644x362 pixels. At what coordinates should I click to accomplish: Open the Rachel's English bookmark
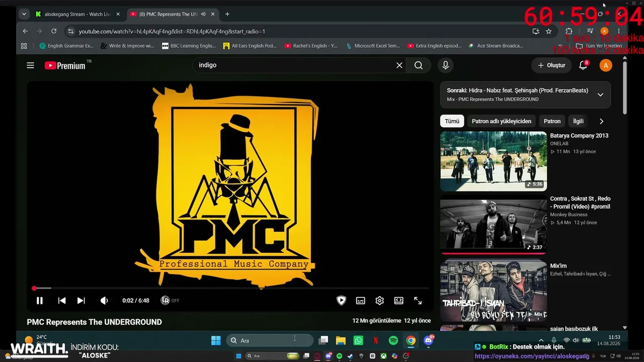pyautogui.click(x=311, y=46)
